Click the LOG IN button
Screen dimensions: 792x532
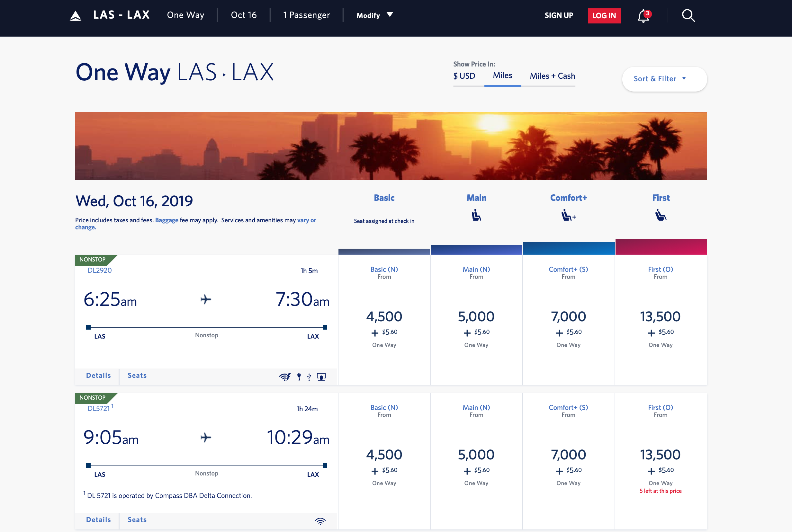tap(604, 16)
